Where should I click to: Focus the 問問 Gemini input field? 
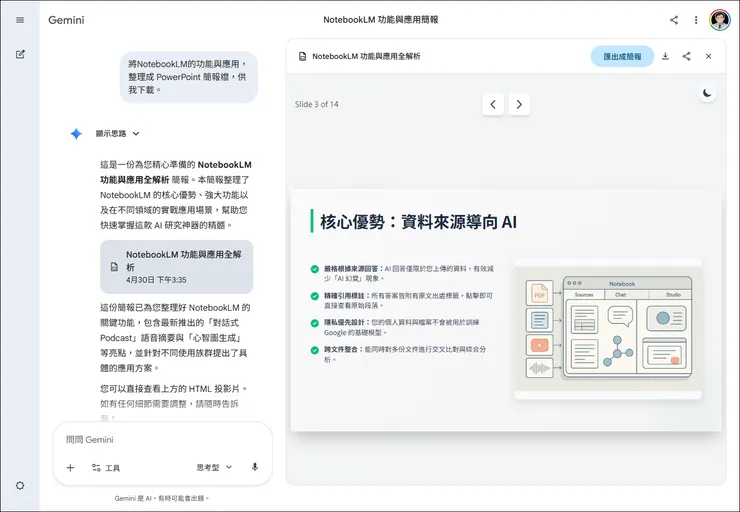(162, 440)
